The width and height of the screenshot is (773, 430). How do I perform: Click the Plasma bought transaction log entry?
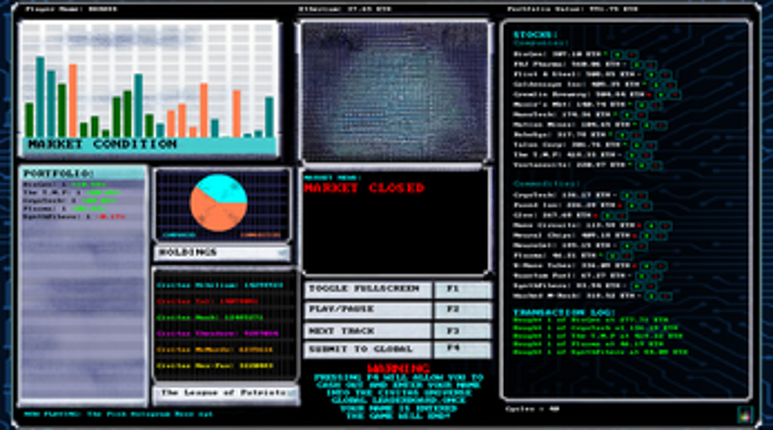[x=588, y=344]
